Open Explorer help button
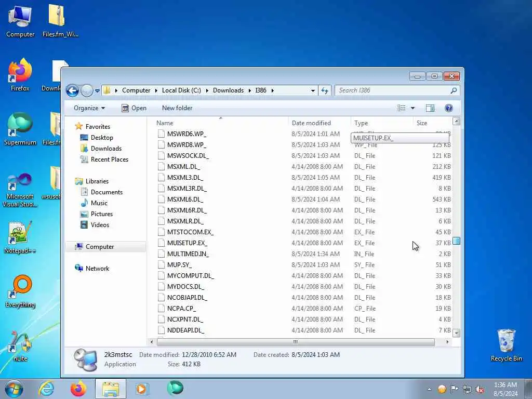 [x=448, y=108]
